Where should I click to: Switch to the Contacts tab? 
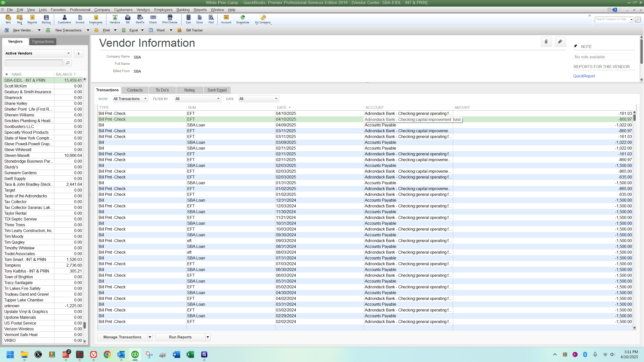tap(135, 90)
